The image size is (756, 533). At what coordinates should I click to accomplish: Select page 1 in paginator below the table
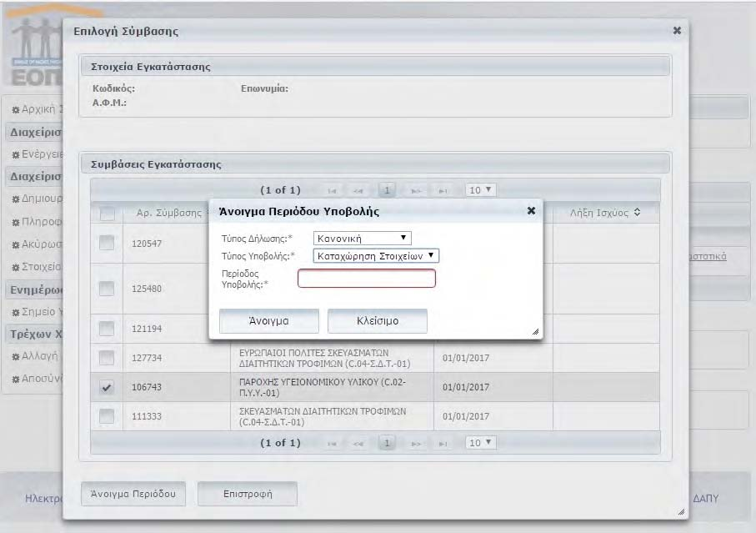point(387,443)
